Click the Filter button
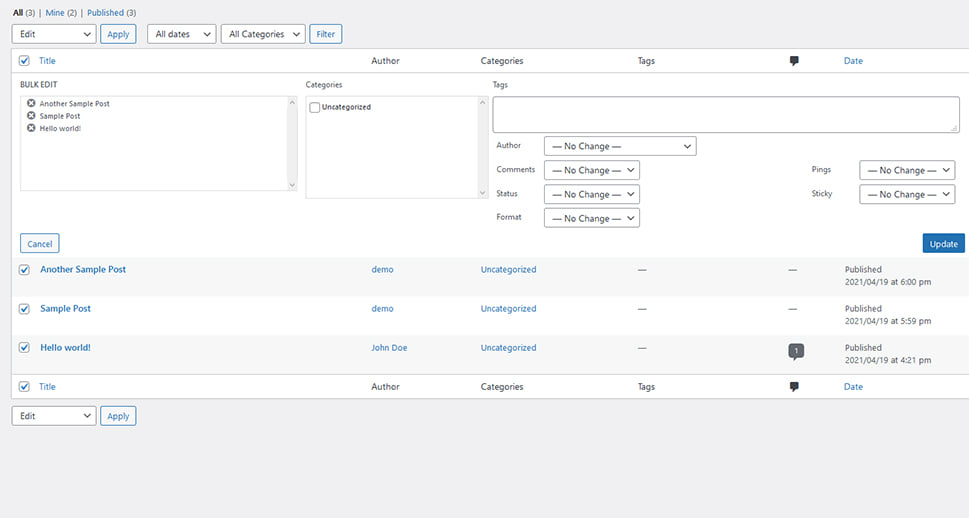969x518 pixels. [326, 34]
